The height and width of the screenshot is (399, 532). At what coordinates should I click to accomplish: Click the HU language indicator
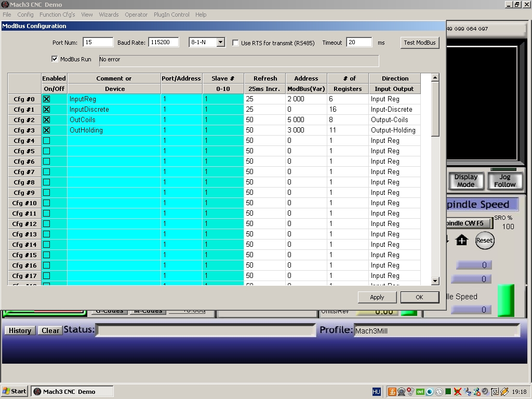377,392
